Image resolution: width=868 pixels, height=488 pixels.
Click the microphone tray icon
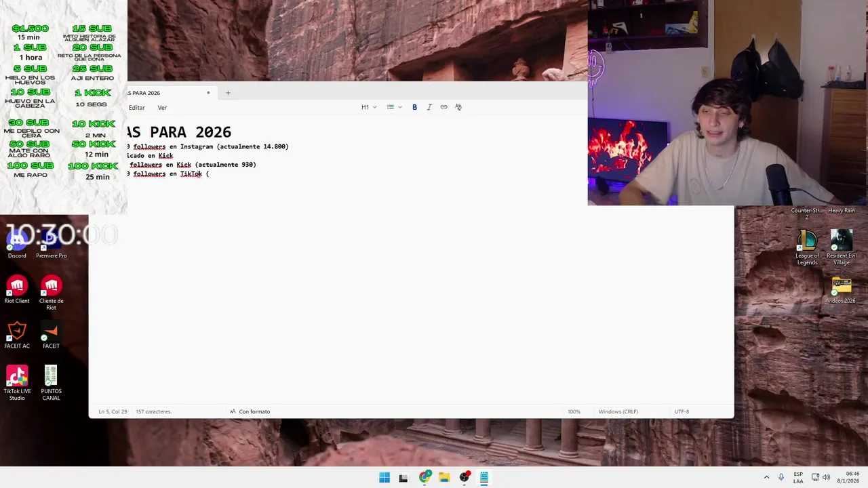click(x=781, y=477)
